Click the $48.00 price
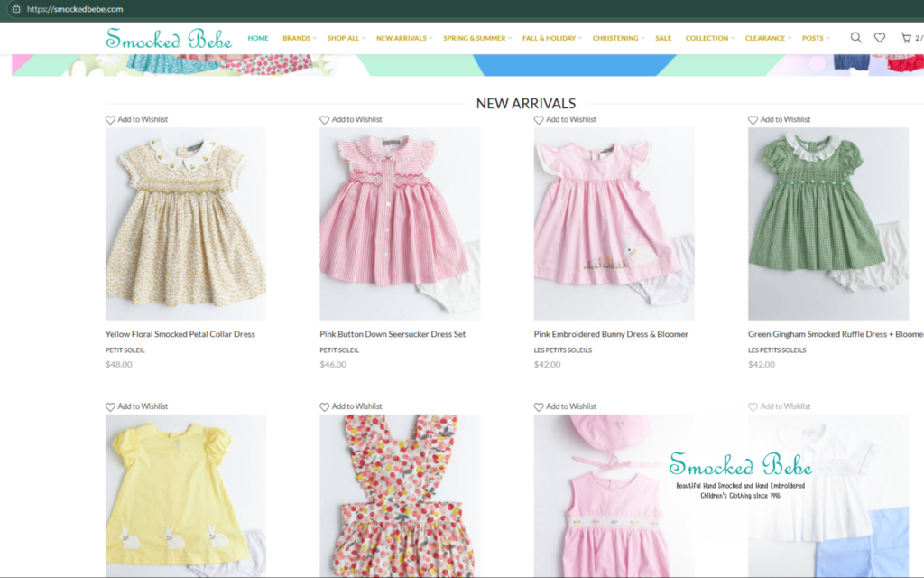Screen dimensions: 924x578 pyautogui.click(x=119, y=365)
